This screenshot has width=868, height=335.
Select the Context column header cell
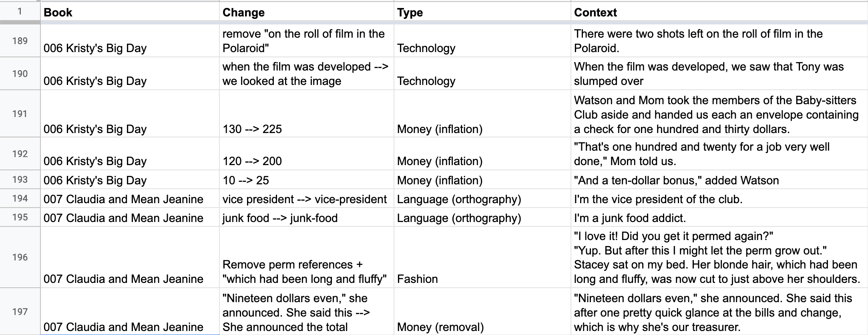tap(719, 12)
